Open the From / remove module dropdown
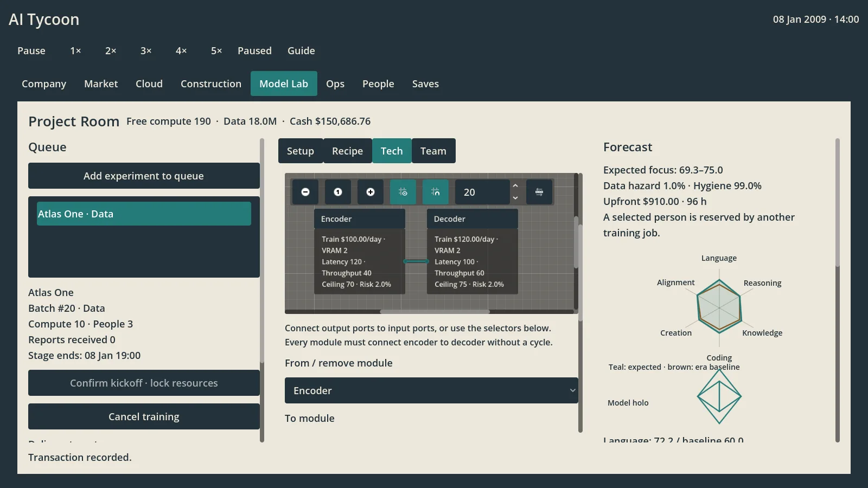 (x=431, y=390)
